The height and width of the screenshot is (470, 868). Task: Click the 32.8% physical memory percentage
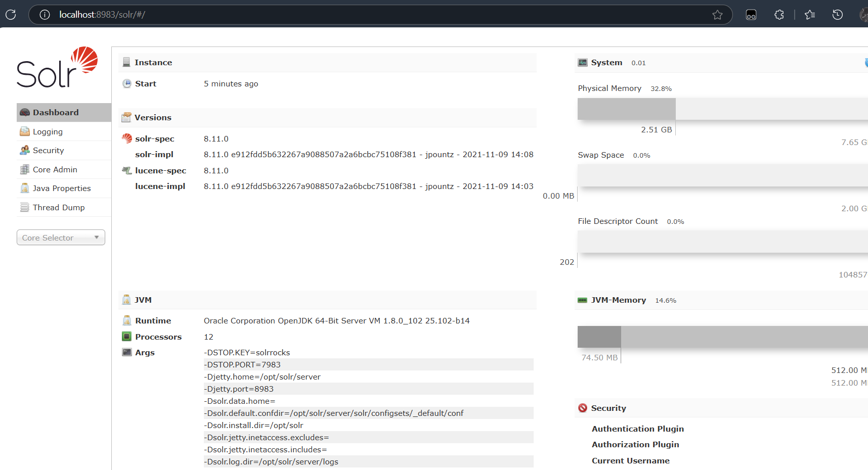pos(661,88)
